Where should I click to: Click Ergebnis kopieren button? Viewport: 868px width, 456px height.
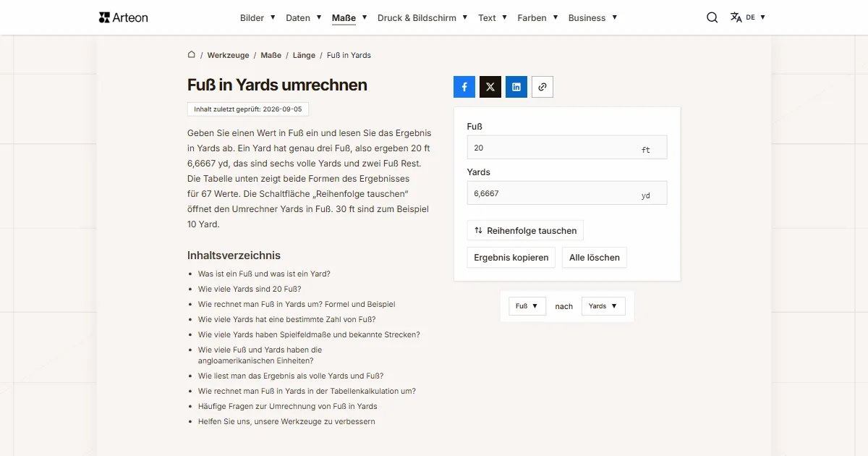point(511,257)
